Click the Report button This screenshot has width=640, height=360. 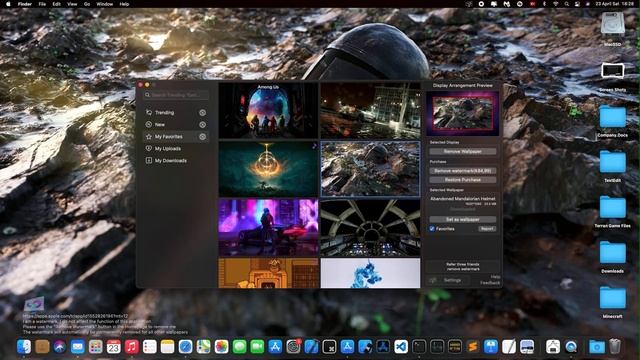coord(487,229)
